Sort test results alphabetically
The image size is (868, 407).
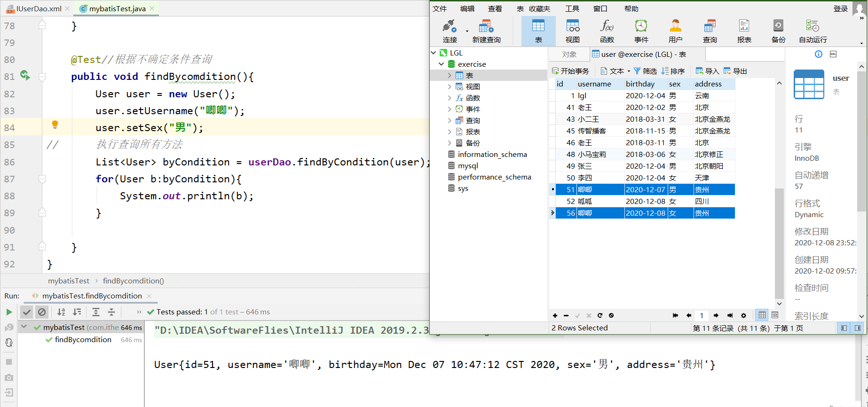[61, 312]
